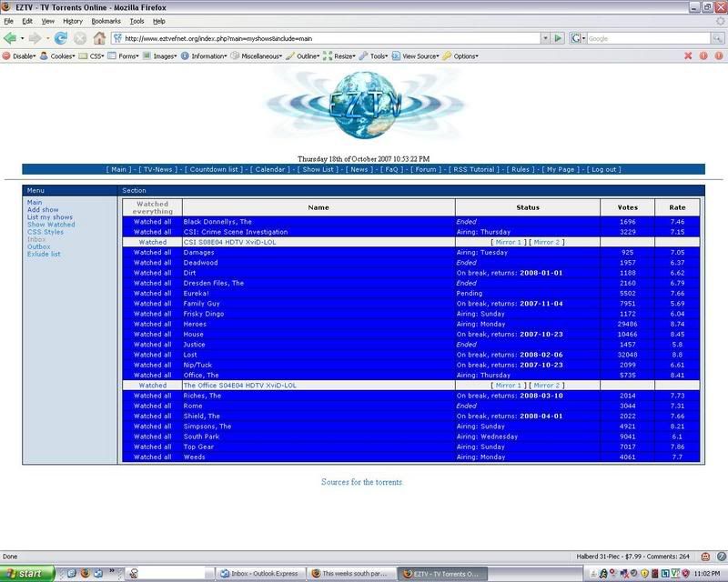Viewport: 728px width, 582px height.
Task: Click CSS Styles in the Menu sidebar
Action: coord(45,232)
